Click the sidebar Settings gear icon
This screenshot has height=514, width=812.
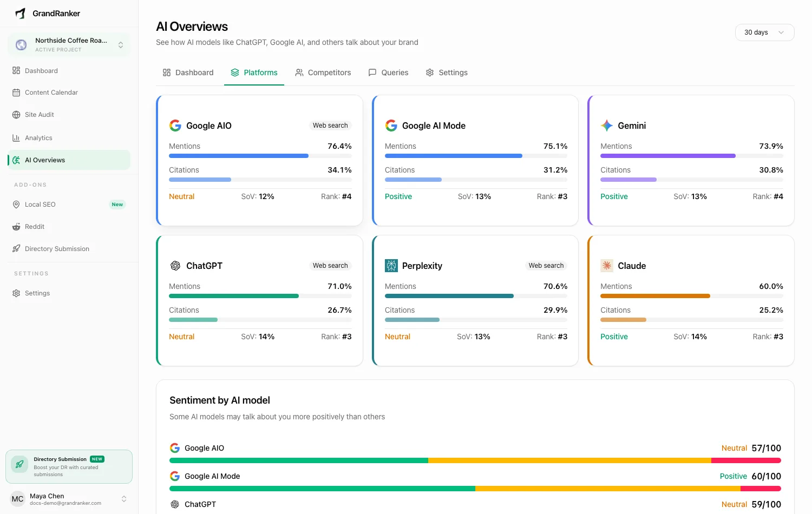click(16, 293)
